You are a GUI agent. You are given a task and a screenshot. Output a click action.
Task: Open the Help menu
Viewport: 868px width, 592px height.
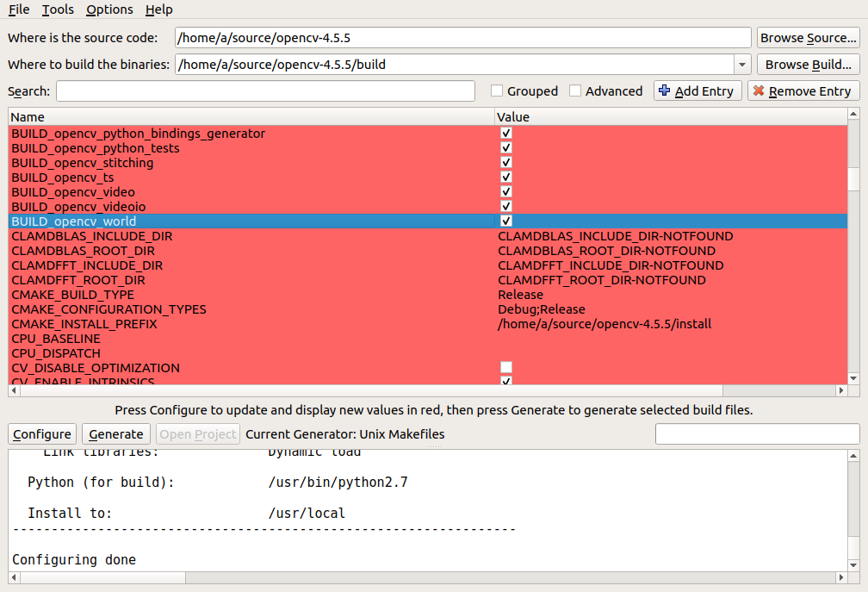(158, 9)
